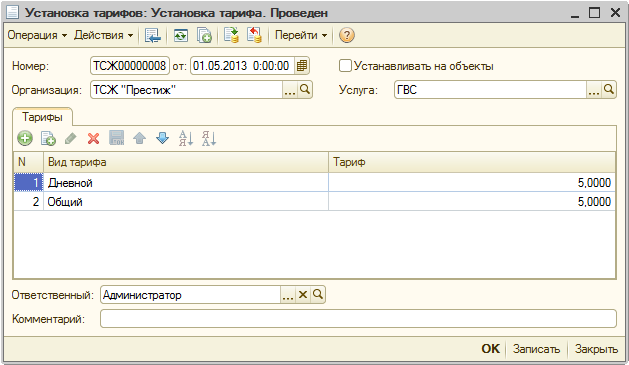
Task: Clear the Ответственный field with the X icon
Action: click(303, 295)
